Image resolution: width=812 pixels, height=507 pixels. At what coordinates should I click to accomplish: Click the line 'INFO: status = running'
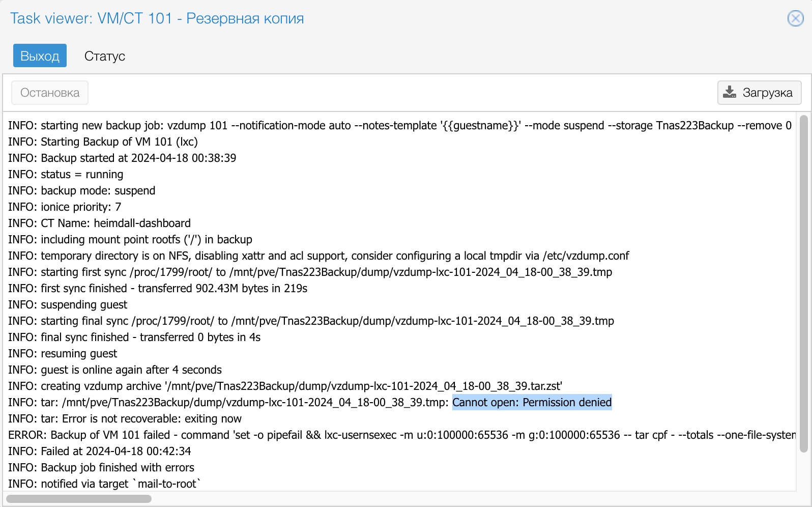(x=66, y=174)
